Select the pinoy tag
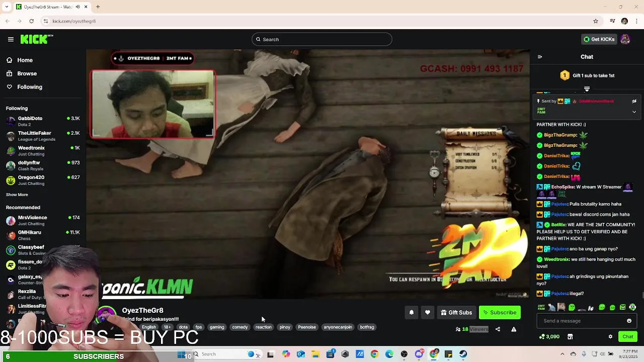Screen dimensions: 644x362 [285, 327]
